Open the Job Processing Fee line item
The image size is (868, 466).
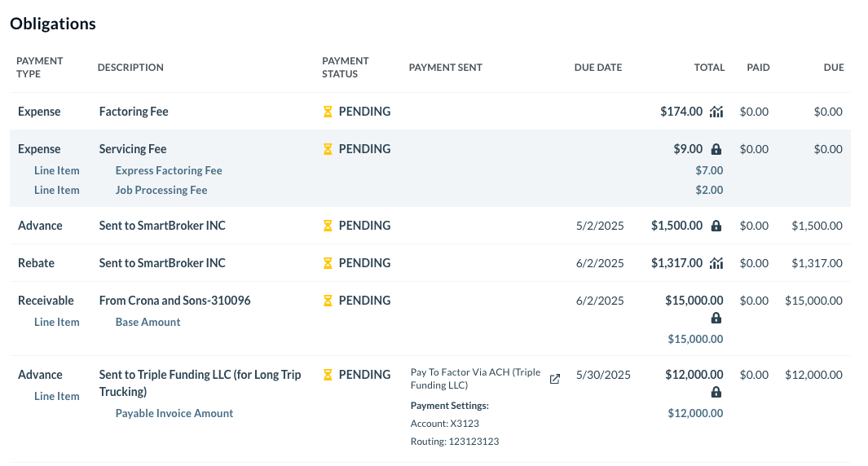coord(161,190)
